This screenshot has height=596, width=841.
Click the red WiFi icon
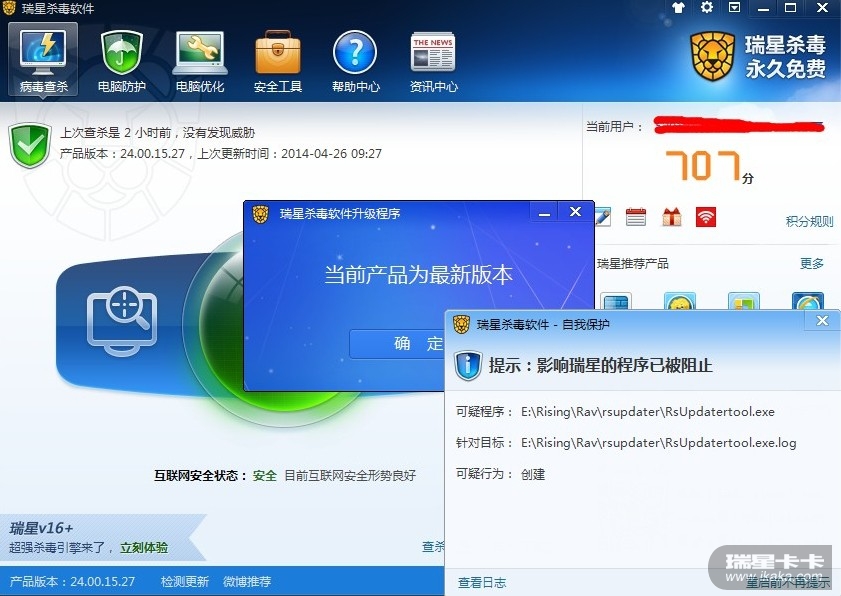tap(706, 217)
